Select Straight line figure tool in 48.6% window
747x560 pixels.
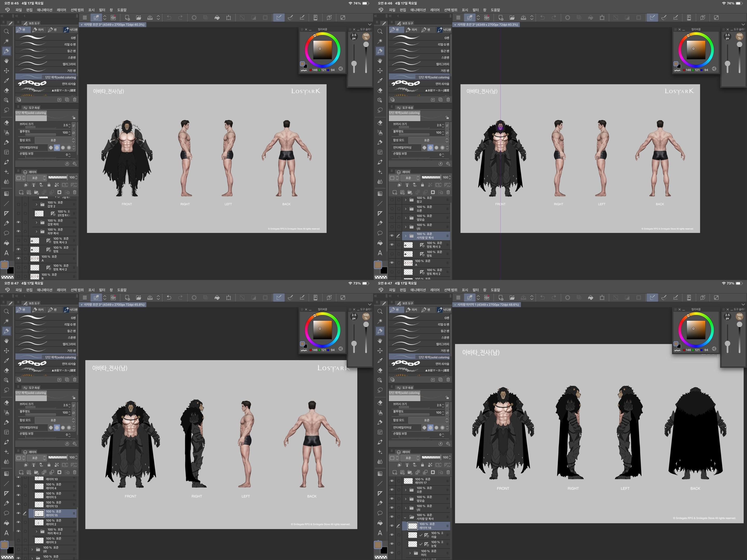(x=380, y=483)
